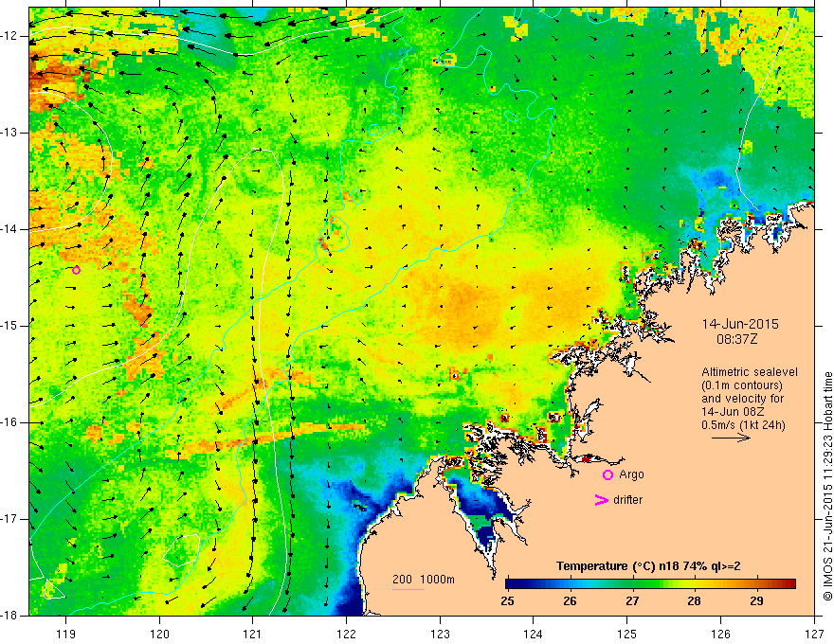Click the IMOS copyright timestamp text
834x644 pixels.
[827, 486]
